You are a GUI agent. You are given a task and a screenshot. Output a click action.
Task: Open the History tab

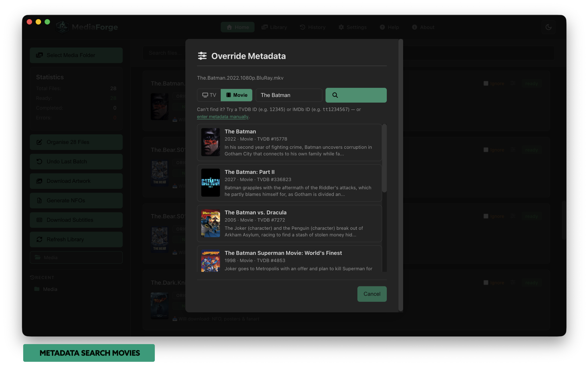312,27
